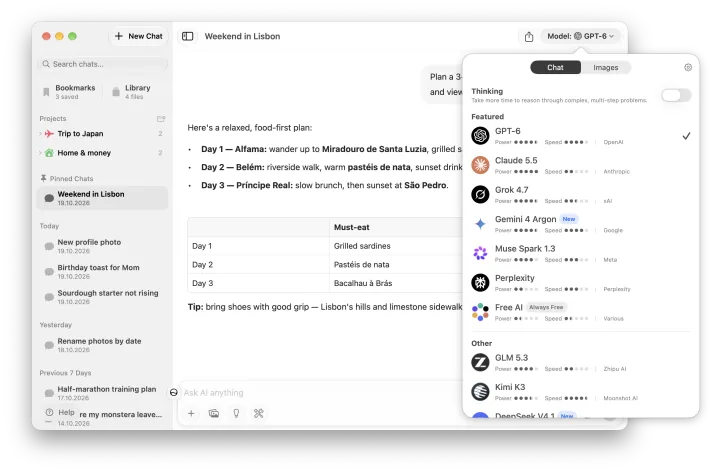The image size is (720, 472).
Task: Click the magnifier icon in search field
Action: (x=46, y=64)
